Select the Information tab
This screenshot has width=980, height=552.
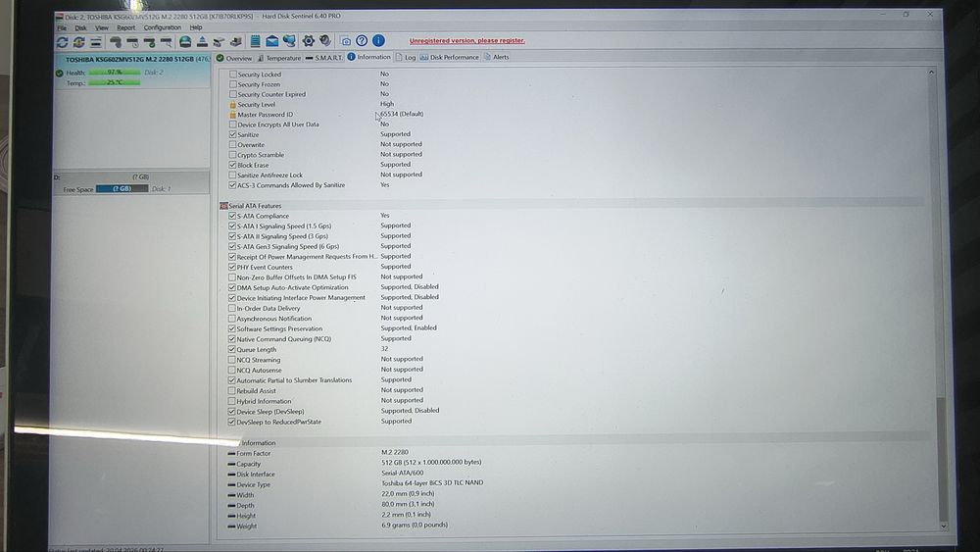tap(368, 57)
